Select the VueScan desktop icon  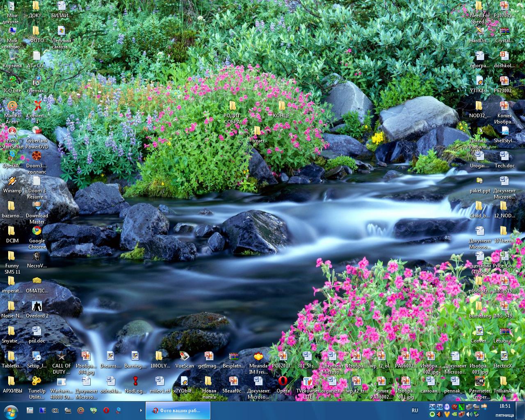click(185, 360)
